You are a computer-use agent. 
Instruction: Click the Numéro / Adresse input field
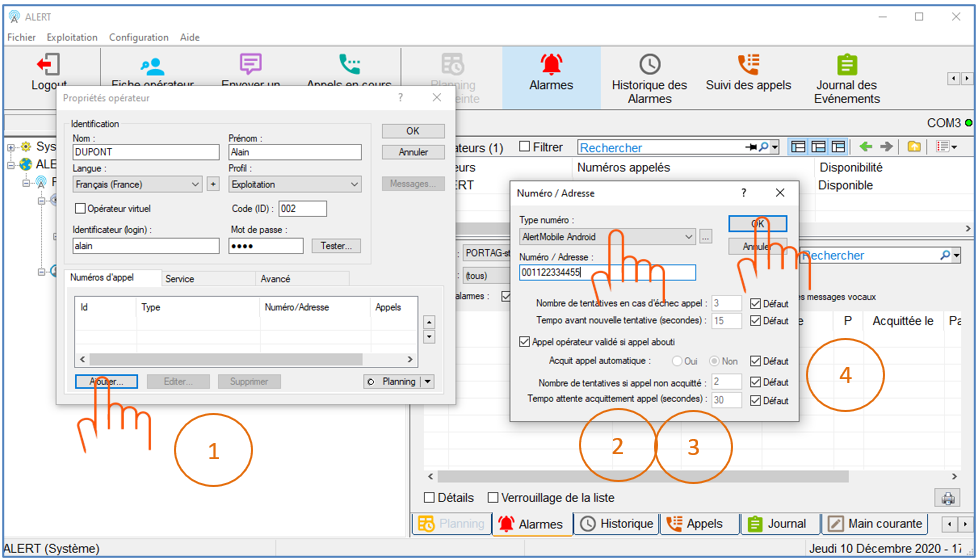pyautogui.click(x=606, y=272)
